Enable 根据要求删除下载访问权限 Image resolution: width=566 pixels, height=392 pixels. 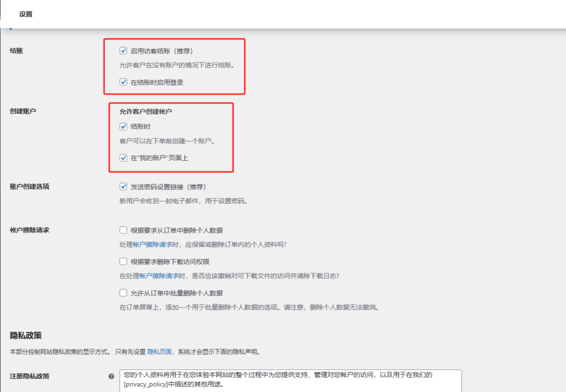tap(123, 261)
